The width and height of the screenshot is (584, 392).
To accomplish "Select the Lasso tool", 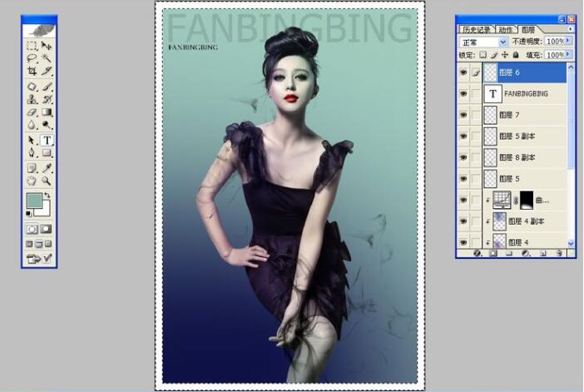I will pyautogui.click(x=31, y=59).
